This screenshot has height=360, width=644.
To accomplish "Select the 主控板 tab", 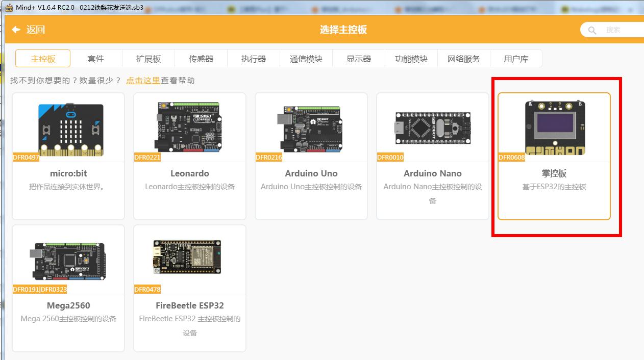I will coord(43,59).
